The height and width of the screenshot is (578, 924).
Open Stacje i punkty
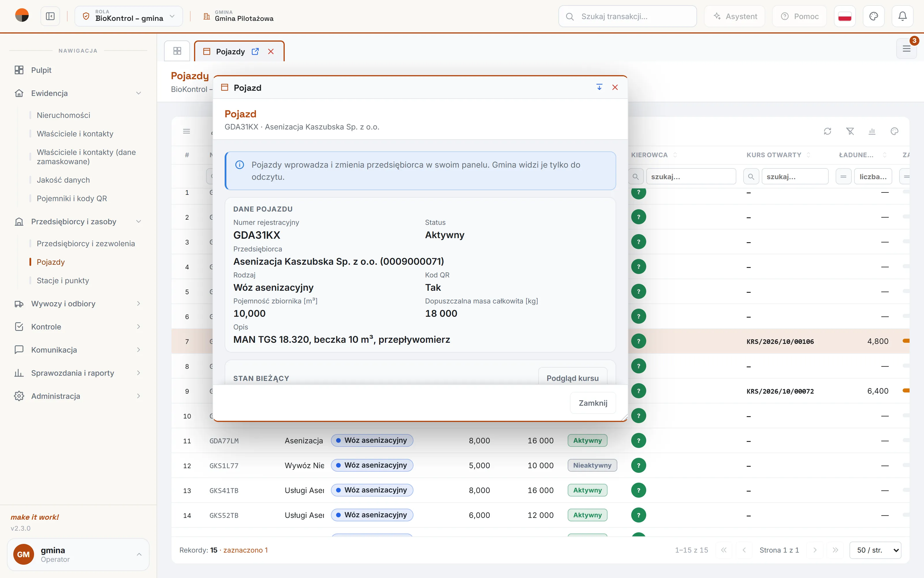[x=63, y=281]
